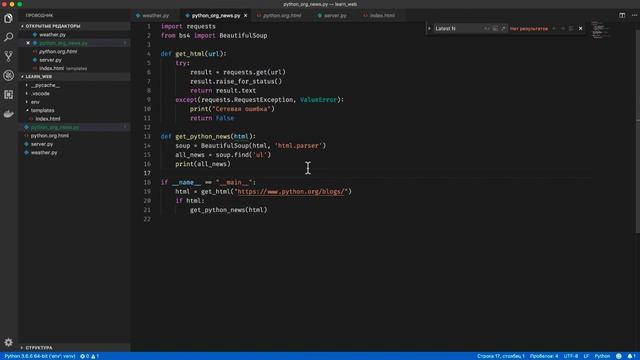Switch to the server.py tab
Image resolution: width=640 pixels, height=360 pixels.
(335, 16)
